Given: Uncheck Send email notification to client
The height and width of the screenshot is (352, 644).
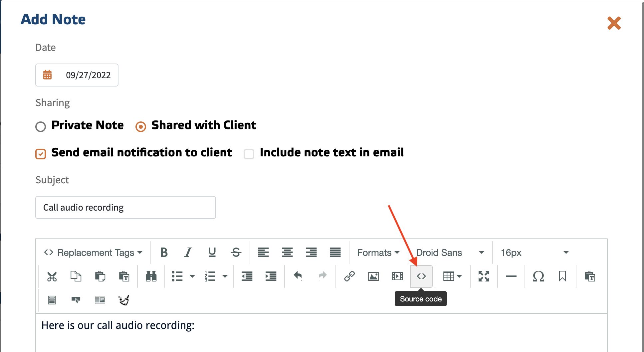Looking at the screenshot, I should 41,154.
